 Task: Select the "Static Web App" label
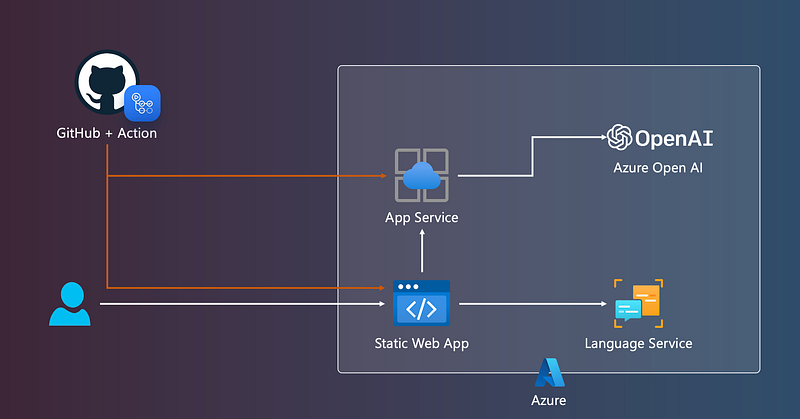coord(421,343)
